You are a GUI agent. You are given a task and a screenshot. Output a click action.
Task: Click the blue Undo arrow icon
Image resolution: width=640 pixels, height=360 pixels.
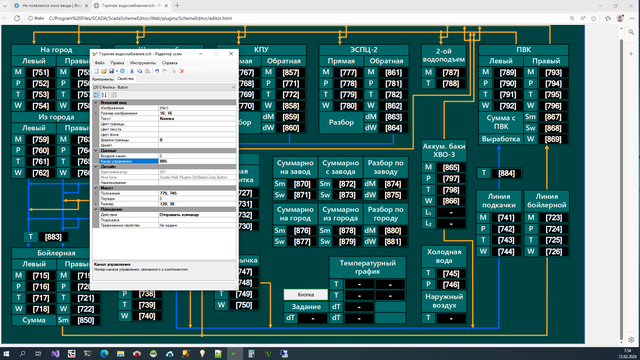(x=157, y=71)
